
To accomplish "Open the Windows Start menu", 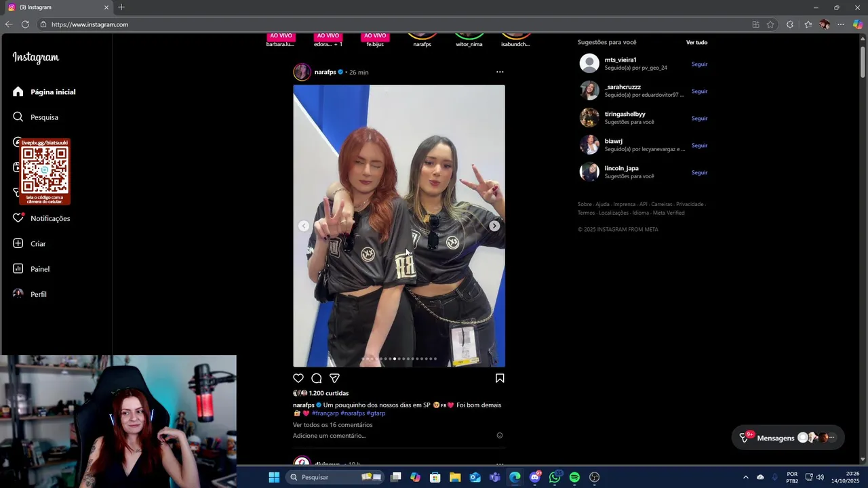I will [274, 477].
